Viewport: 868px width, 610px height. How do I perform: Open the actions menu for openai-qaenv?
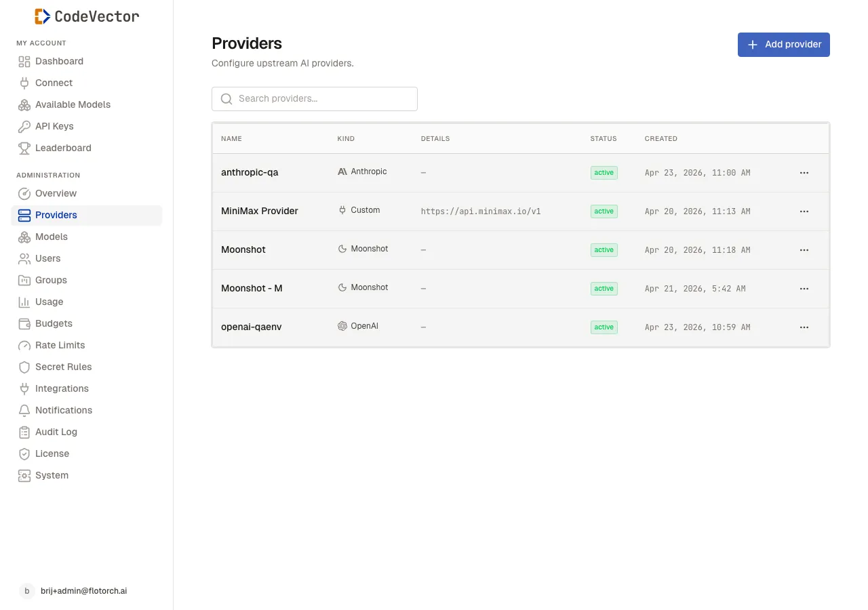point(804,327)
